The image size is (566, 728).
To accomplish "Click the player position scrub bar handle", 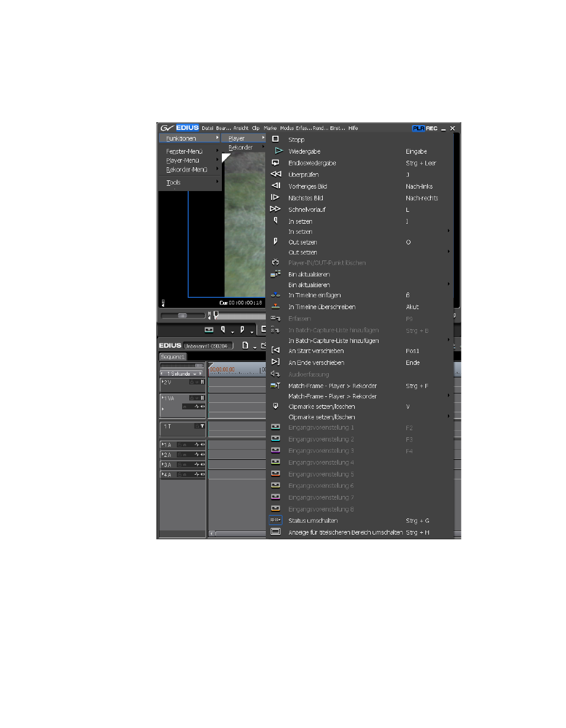I will (x=215, y=314).
